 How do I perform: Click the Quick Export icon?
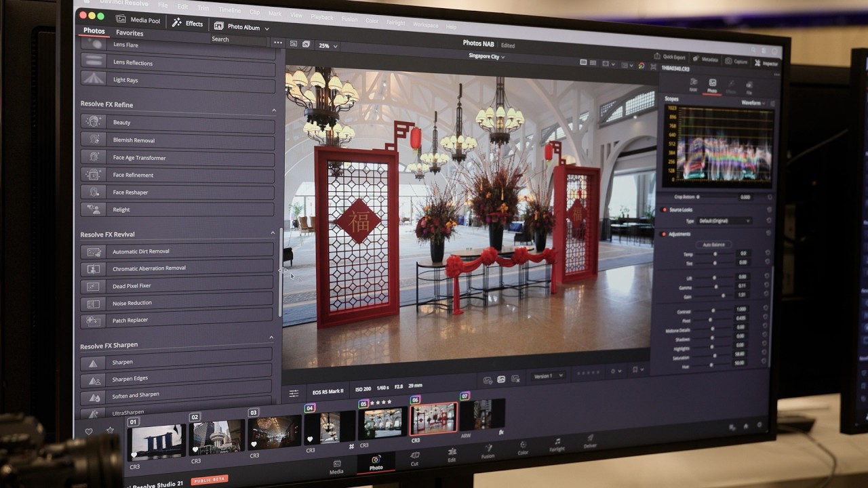[657, 57]
